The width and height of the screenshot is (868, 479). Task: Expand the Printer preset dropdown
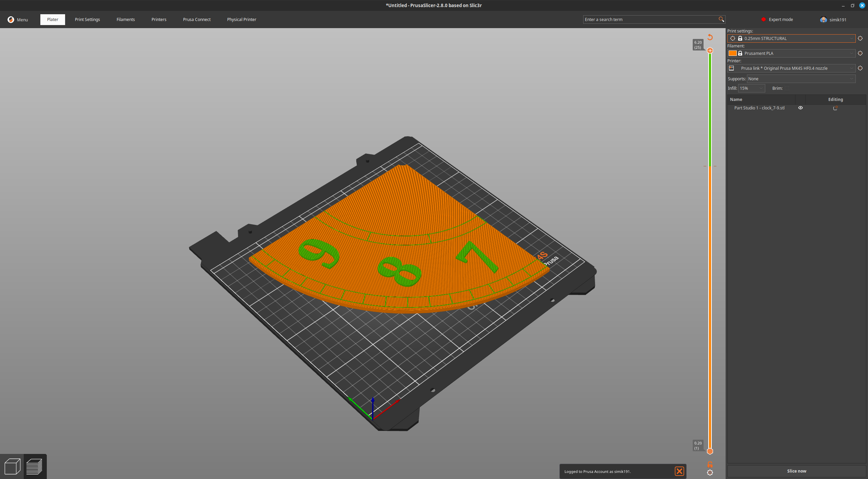tap(851, 68)
